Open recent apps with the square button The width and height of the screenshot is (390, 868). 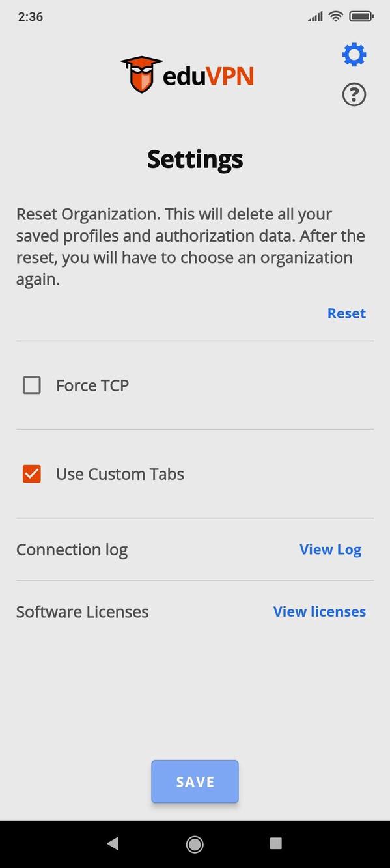pos(276,844)
